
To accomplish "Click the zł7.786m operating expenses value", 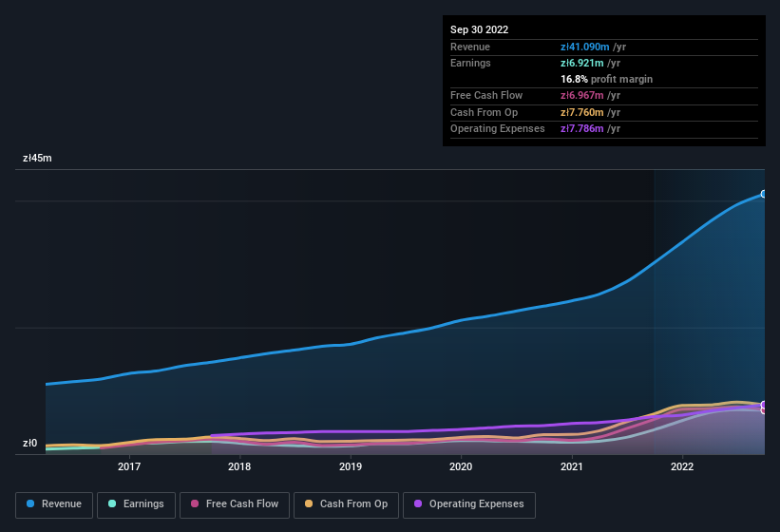I will coord(582,129).
